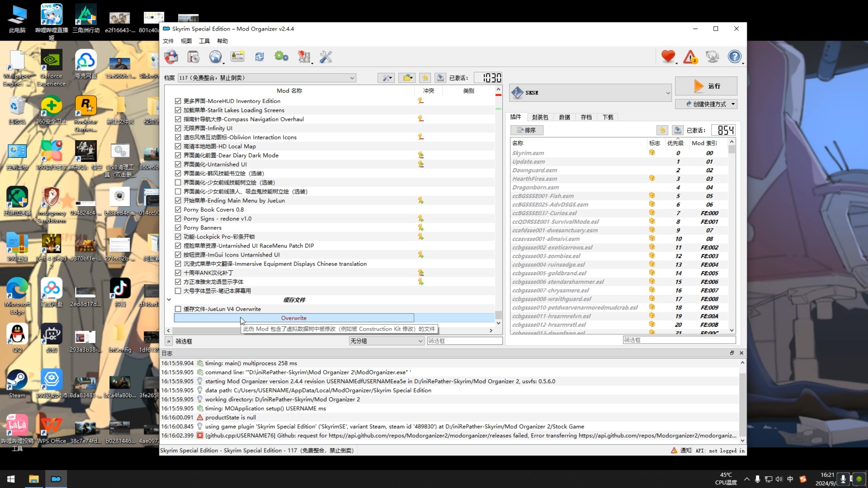Open the tools puzzle-piece icon

(304, 57)
